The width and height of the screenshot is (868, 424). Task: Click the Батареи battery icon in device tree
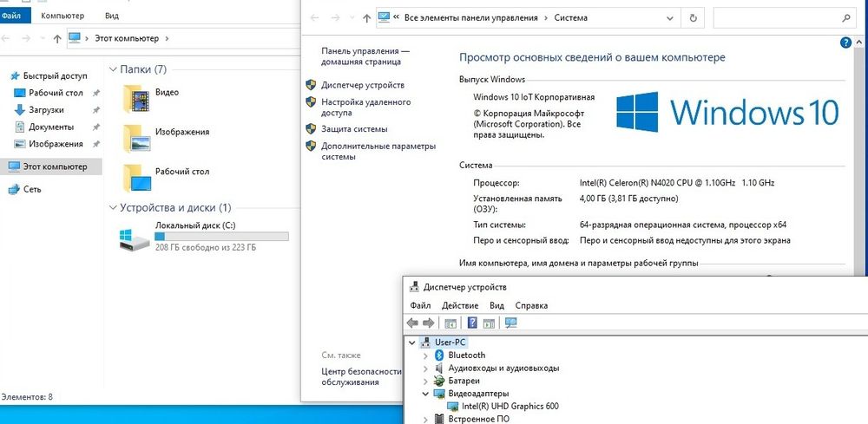tap(439, 381)
